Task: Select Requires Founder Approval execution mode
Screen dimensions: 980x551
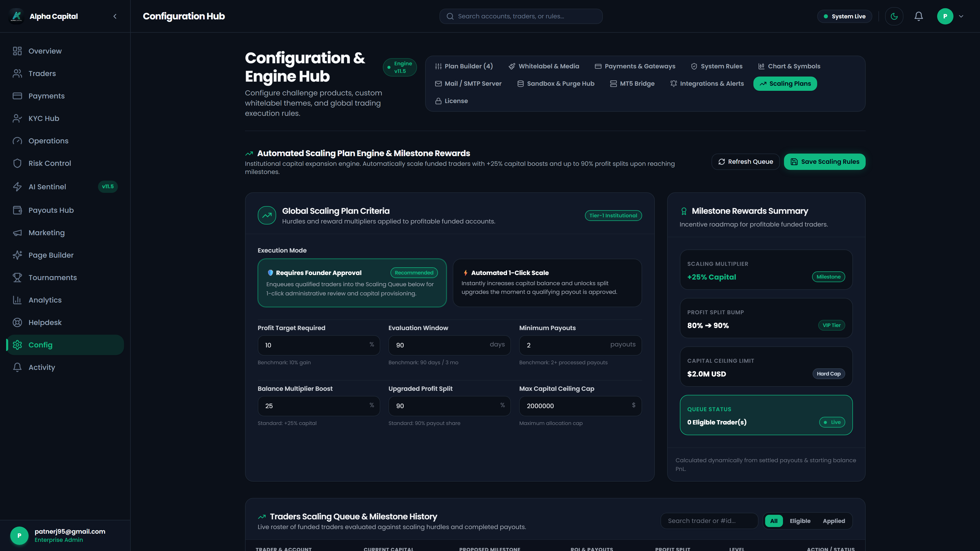Action: [x=352, y=283]
